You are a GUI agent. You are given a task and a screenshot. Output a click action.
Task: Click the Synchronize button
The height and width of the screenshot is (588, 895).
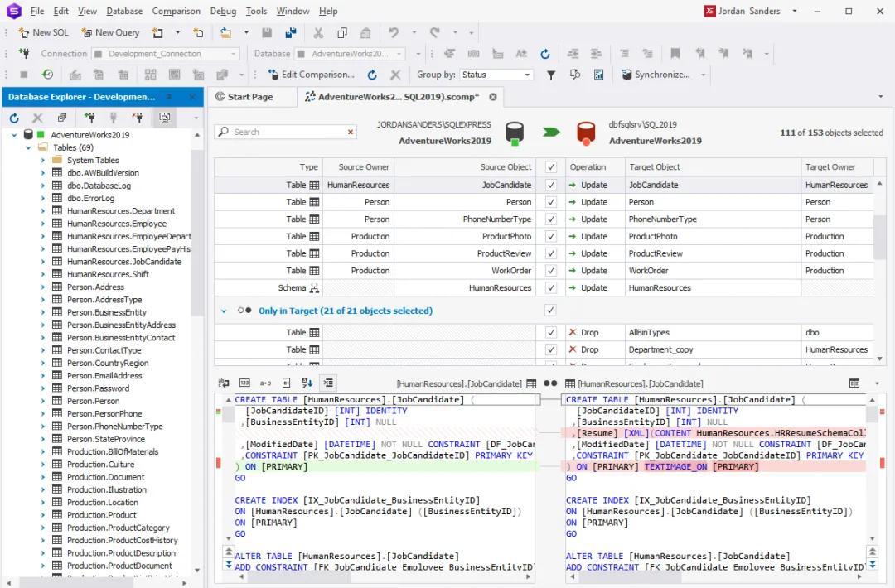point(656,75)
